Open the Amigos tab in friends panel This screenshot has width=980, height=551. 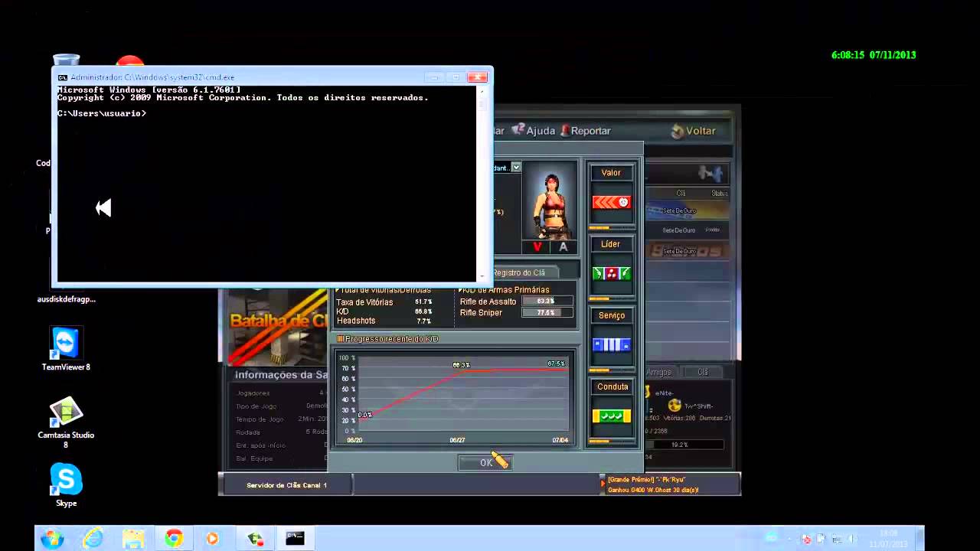click(659, 372)
